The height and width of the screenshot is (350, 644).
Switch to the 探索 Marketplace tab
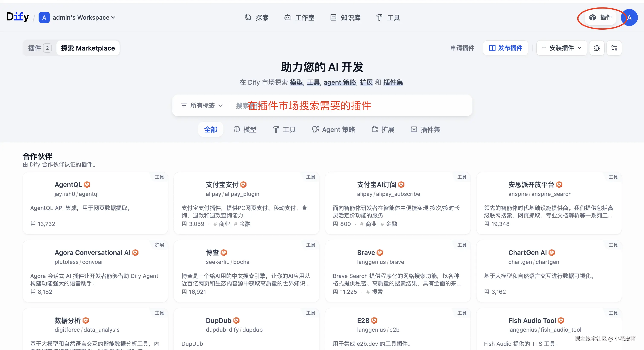(x=88, y=48)
